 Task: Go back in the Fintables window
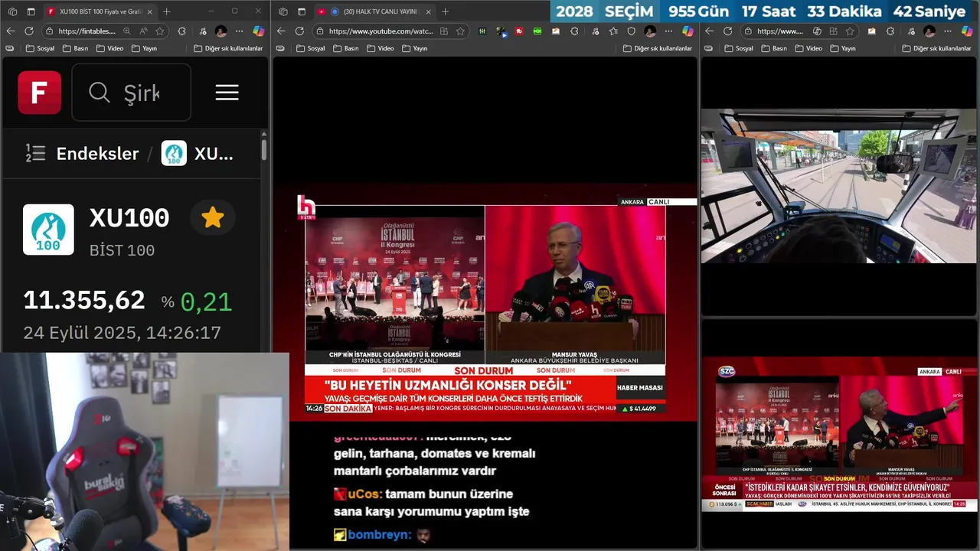[x=11, y=31]
